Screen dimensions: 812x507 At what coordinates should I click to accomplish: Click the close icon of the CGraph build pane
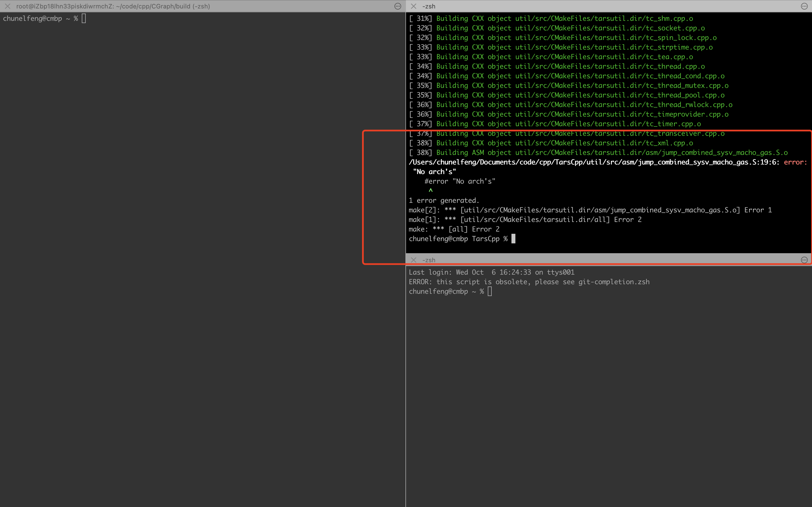(x=7, y=6)
